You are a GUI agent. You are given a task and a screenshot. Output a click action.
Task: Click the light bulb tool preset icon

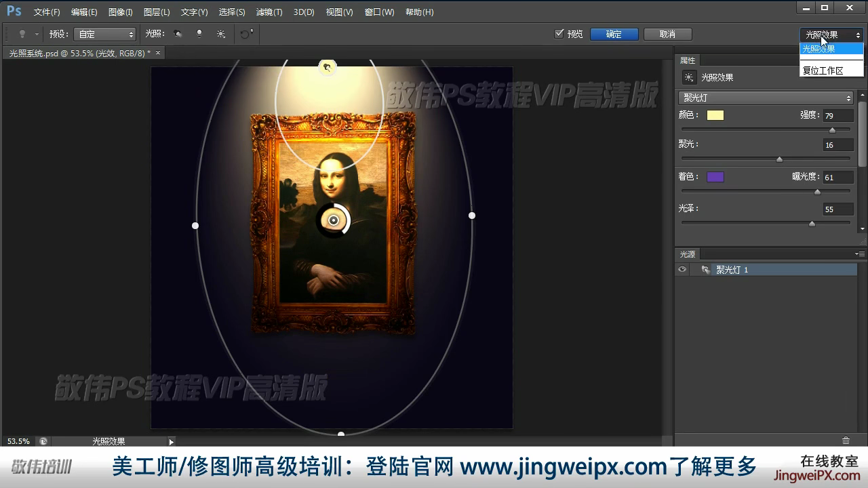point(22,34)
